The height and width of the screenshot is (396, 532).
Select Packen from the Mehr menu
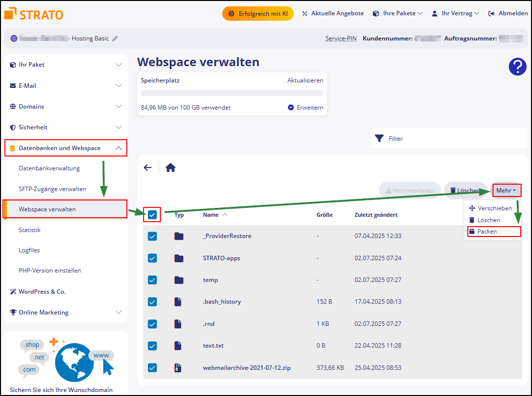pyautogui.click(x=487, y=232)
